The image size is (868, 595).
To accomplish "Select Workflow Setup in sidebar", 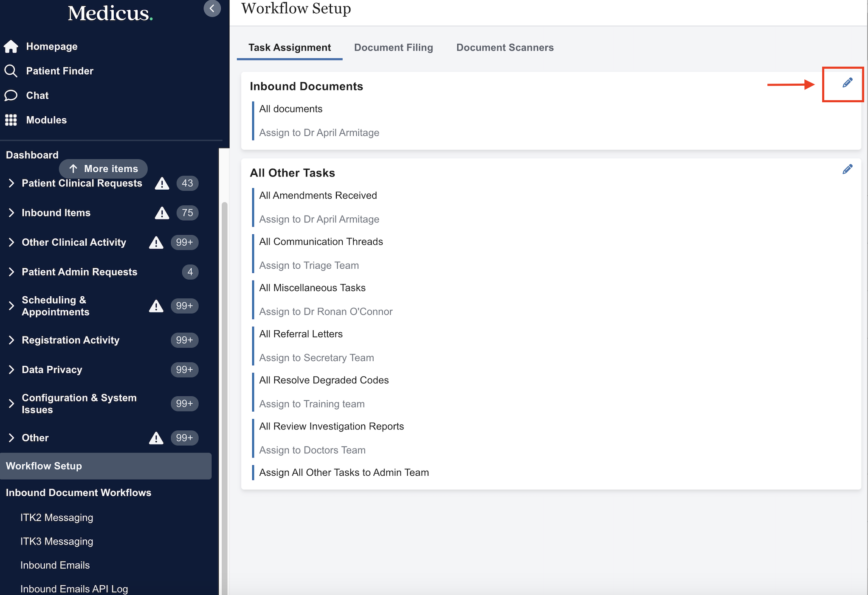I will click(44, 466).
